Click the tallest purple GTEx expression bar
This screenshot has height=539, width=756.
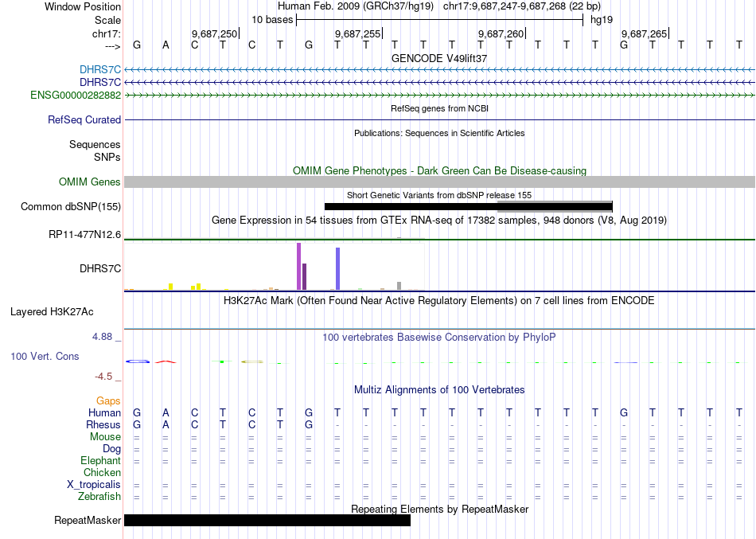click(299, 267)
